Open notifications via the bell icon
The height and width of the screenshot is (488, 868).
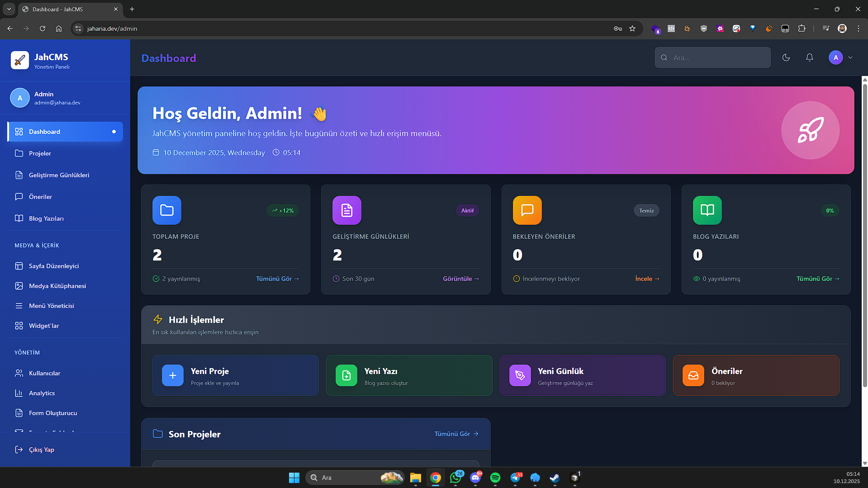click(x=809, y=57)
